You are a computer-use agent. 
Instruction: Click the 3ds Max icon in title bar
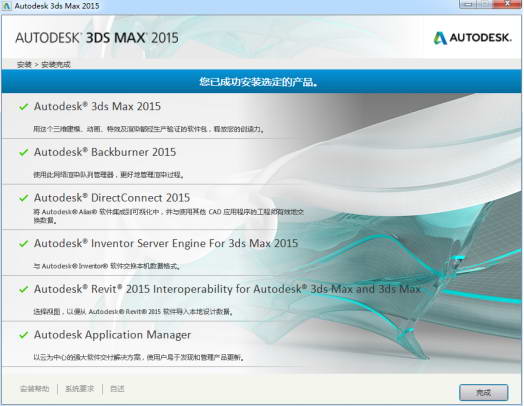coord(6,6)
